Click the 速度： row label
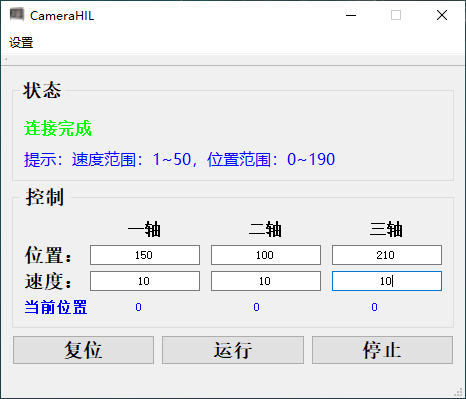This screenshot has height=399, width=466. coord(48,281)
